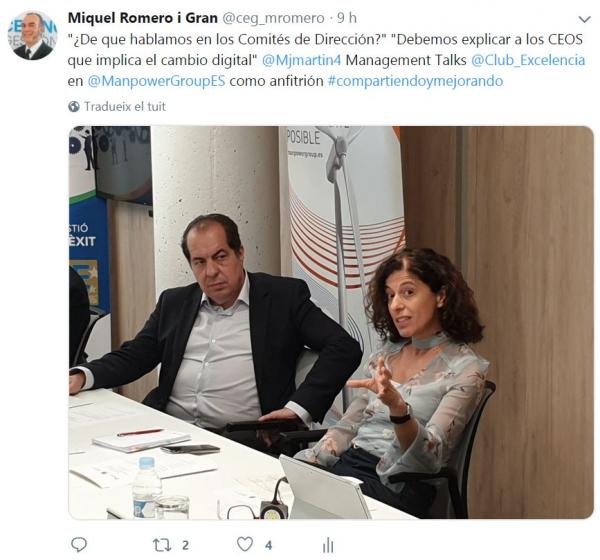Image resolution: width=600 pixels, height=560 pixels.
Task: Open the attached meeting photo
Action: pos(331,322)
